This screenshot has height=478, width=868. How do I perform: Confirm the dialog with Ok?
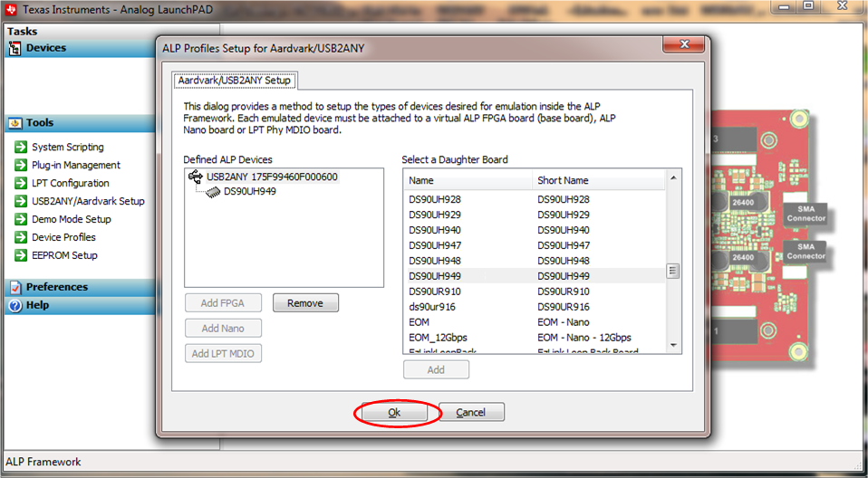394,412
